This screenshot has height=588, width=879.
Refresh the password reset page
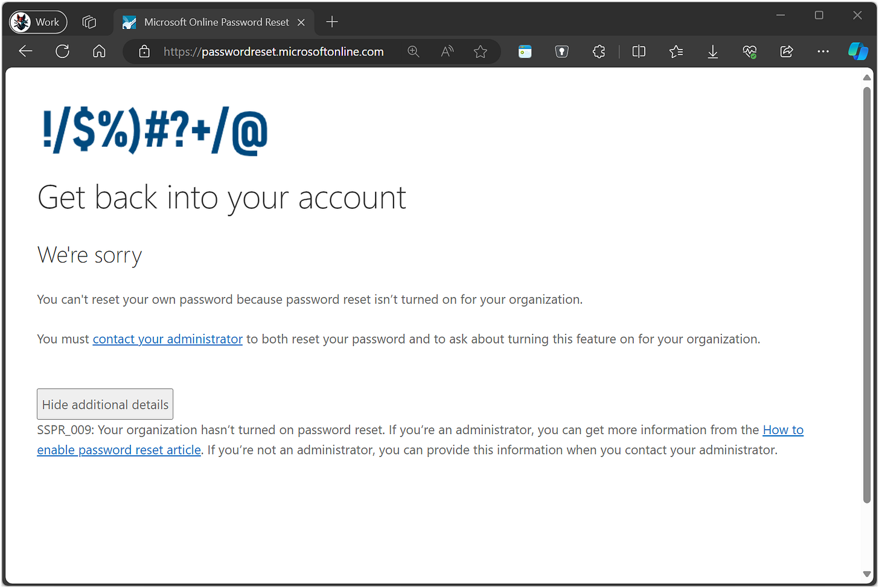62,51
